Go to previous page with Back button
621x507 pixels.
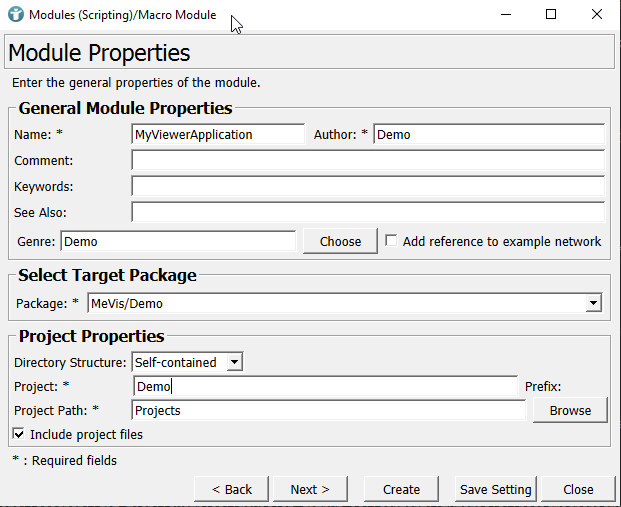pyautogui.click(x=231, y=489)
